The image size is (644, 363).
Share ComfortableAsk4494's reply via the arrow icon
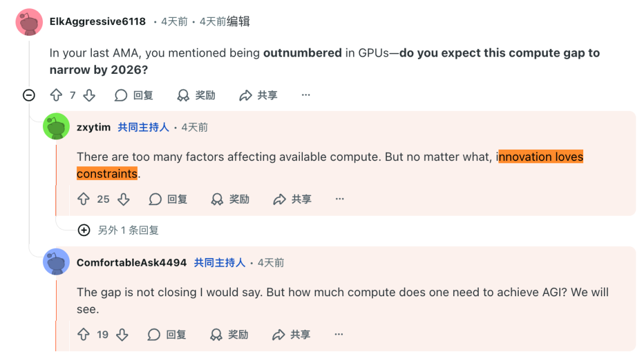point(279,334)
